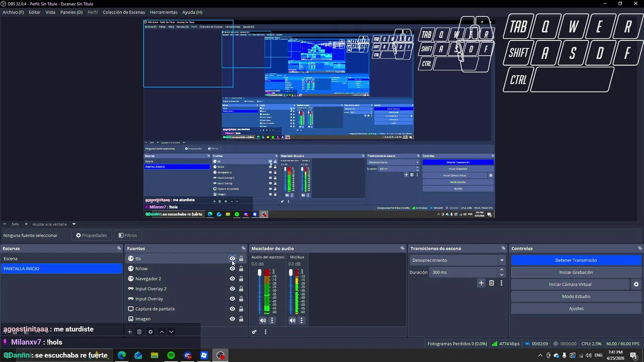This screenshot has height=362, width=644.
Task: Open transition properties three-dots menu
Action: coord(501,283)
